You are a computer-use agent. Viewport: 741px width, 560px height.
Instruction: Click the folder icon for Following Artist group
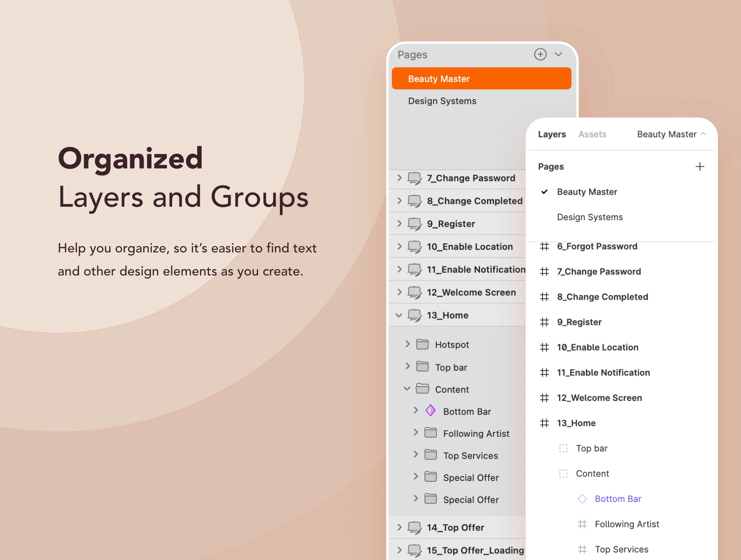click(x=431, y=432)
